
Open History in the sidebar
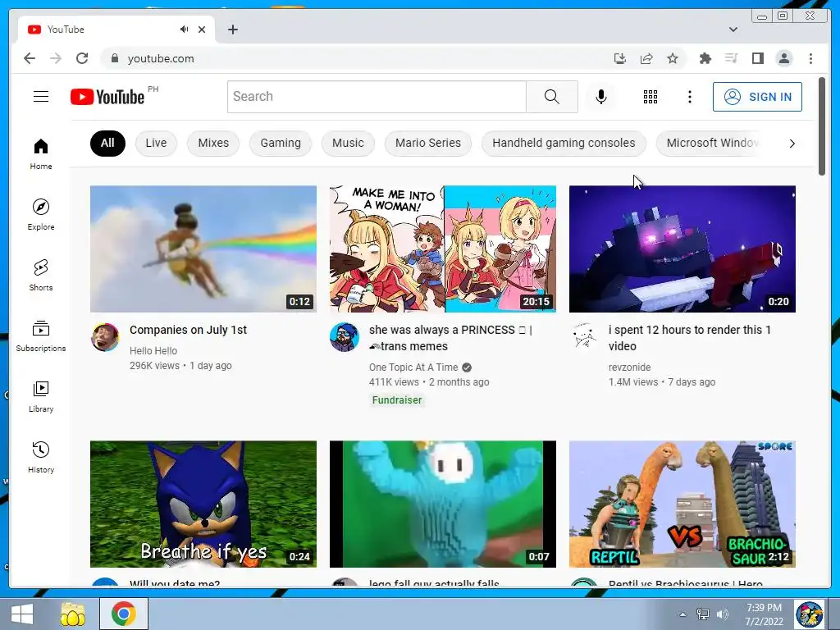41,458
